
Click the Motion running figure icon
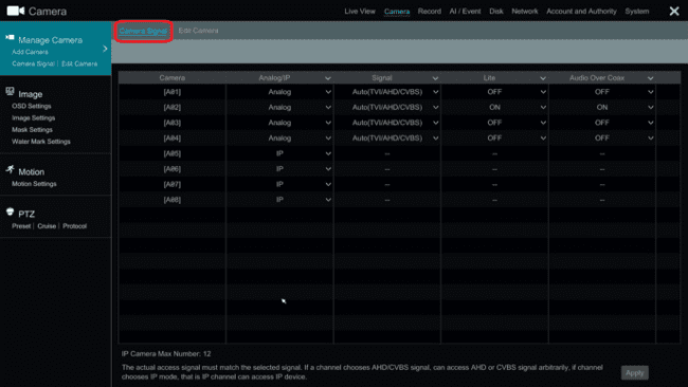coord(10,169)
